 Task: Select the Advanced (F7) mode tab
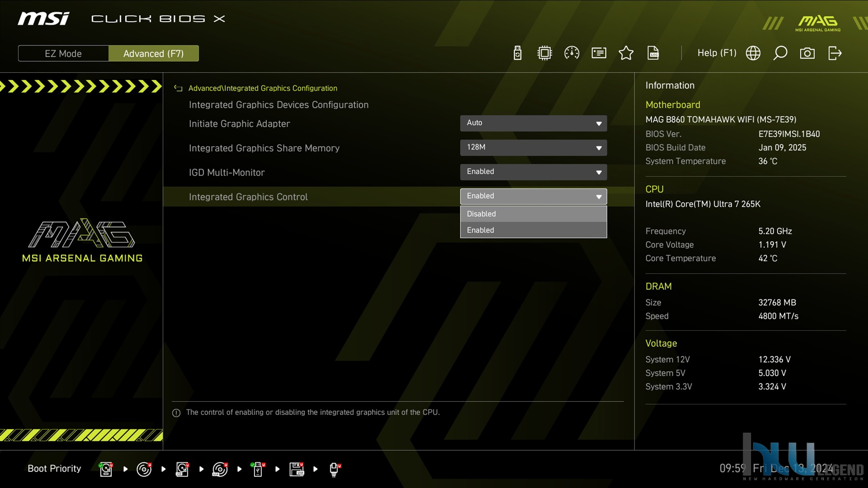coord(154,53)
